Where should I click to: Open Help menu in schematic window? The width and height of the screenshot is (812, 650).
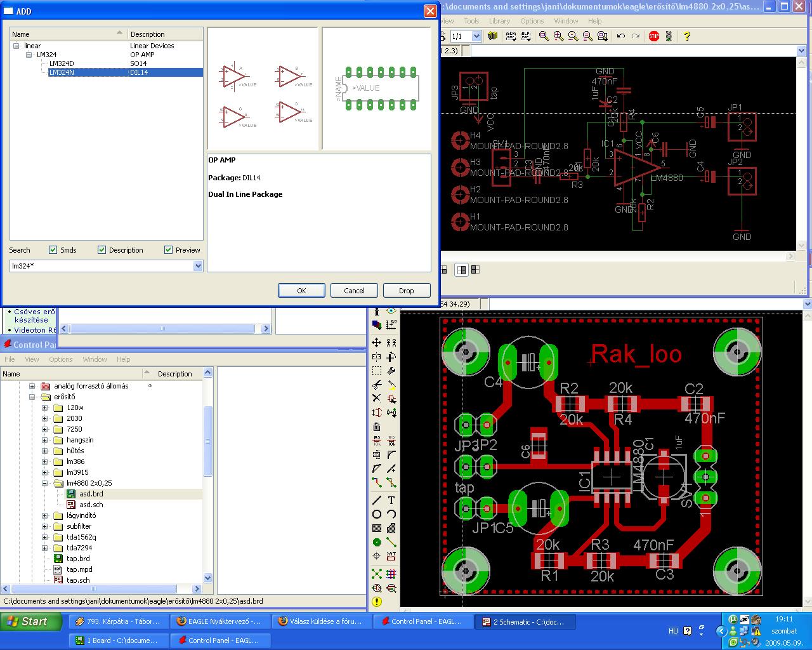[594, 21]
